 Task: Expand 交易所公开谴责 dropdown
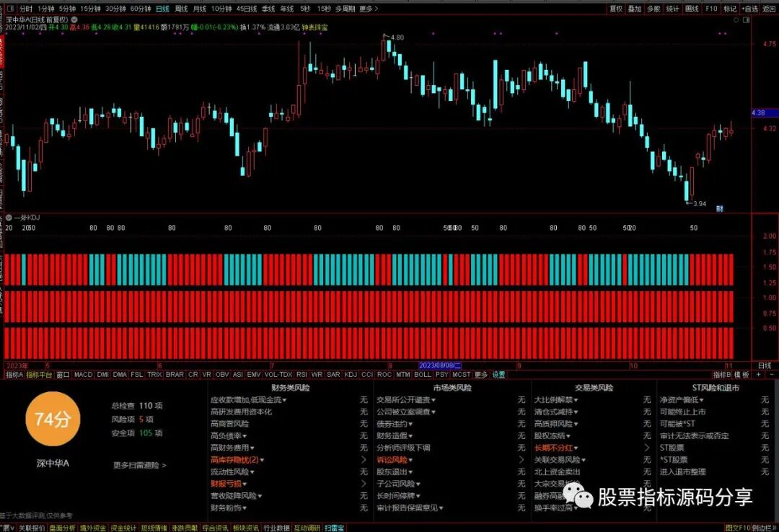pyautogui.click(x=406, y=400)
